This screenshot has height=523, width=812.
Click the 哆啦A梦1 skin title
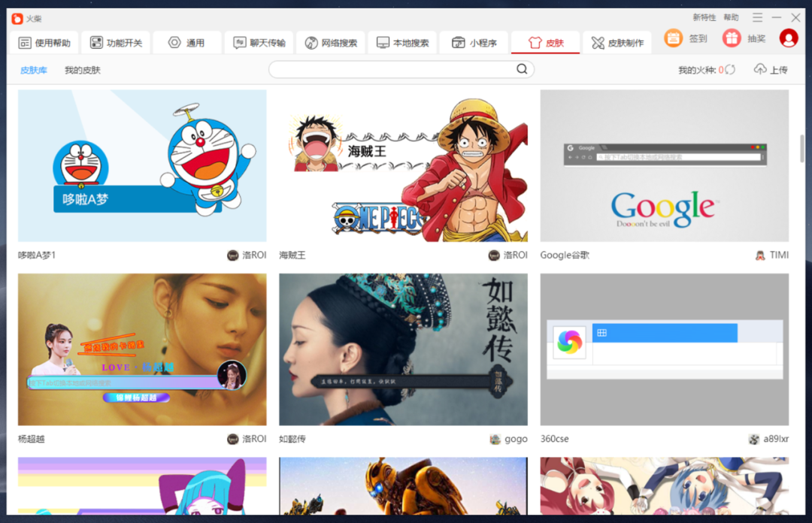(37, 255)
